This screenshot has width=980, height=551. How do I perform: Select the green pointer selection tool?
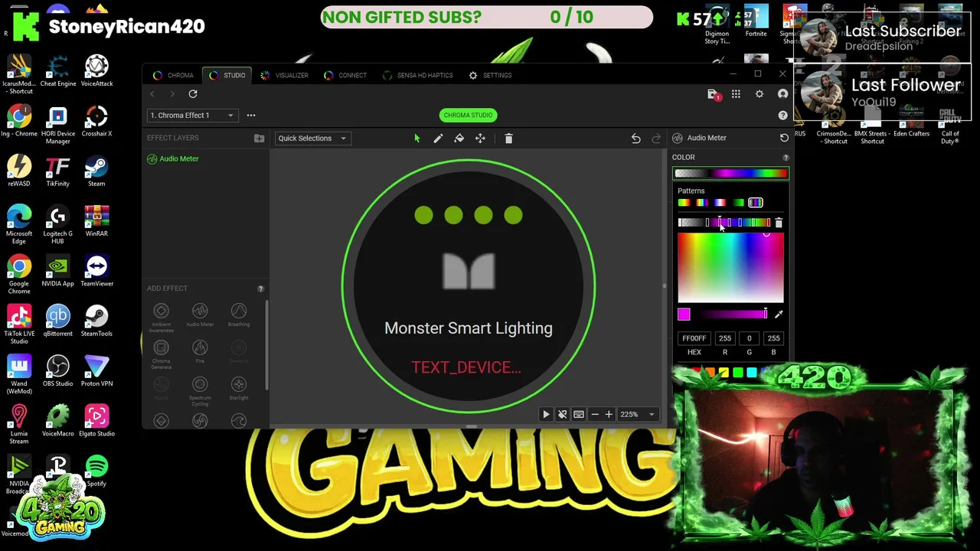pos(416,139)
